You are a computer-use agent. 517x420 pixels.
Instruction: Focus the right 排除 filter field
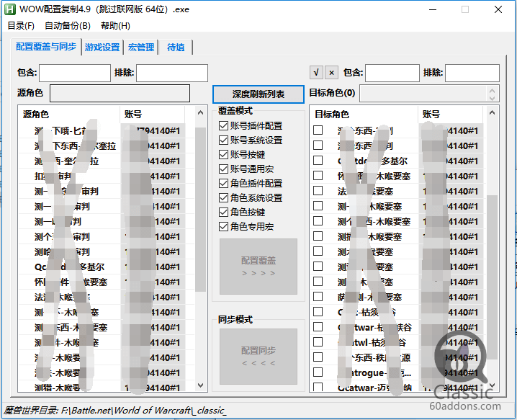tap(472, 73)
